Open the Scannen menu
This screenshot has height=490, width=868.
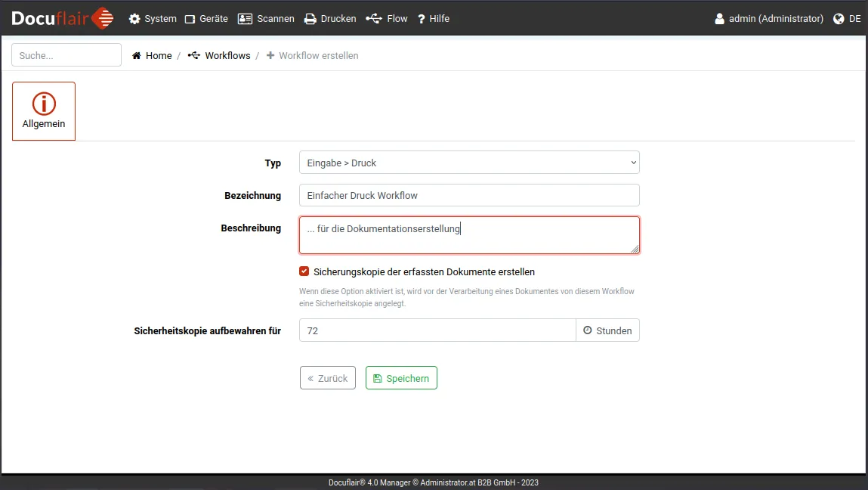tap(266, 19)
